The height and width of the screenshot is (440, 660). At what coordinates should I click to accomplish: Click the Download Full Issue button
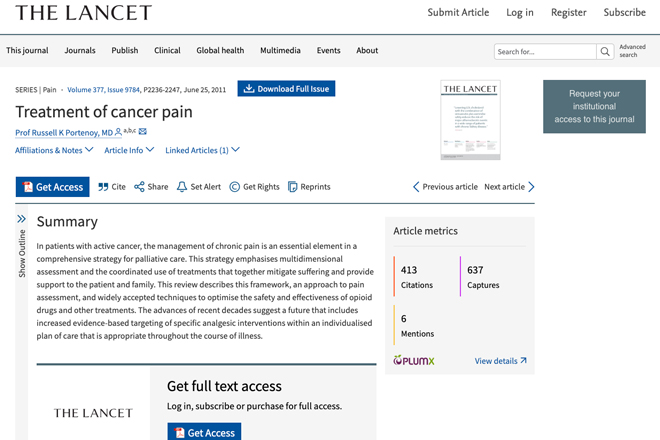286,88
